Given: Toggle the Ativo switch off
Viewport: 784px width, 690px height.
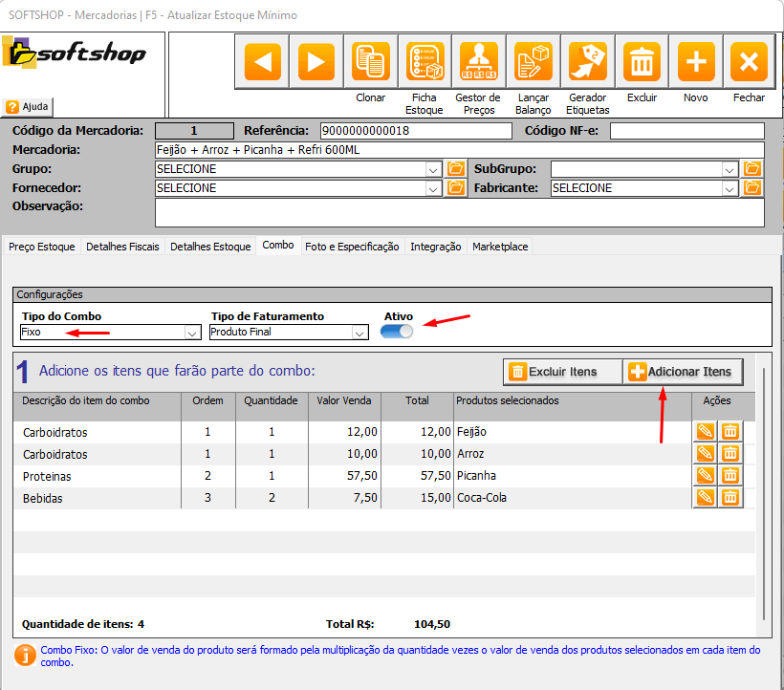Looking at the screenshot, I should tap(397, 331).
